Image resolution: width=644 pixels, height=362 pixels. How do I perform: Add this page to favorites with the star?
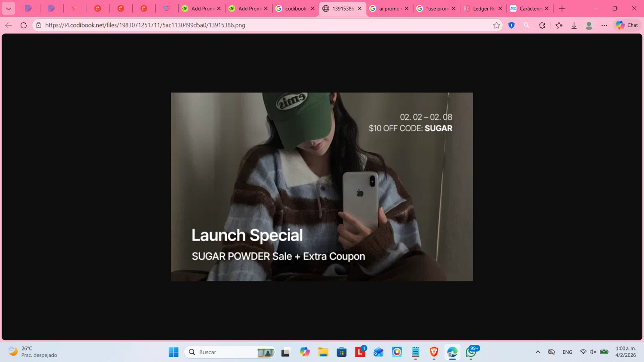(x=497, y=25)
